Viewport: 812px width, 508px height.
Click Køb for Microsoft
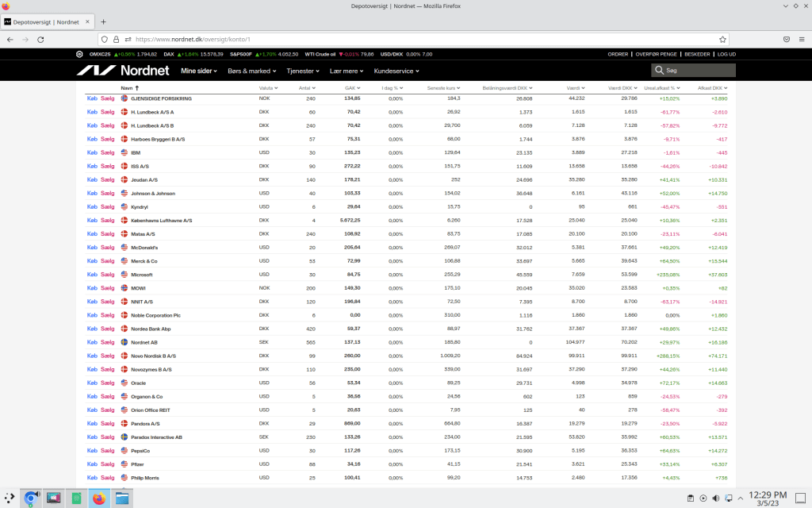[92, 275]
